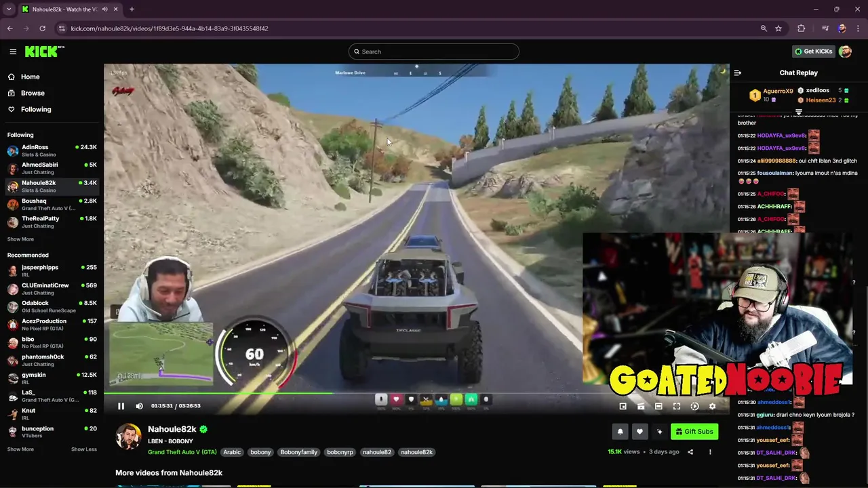The height and width of the screenshot is (488, 868).
Task: Open the tab search dropdown
Action: click(x=9, y=9)
